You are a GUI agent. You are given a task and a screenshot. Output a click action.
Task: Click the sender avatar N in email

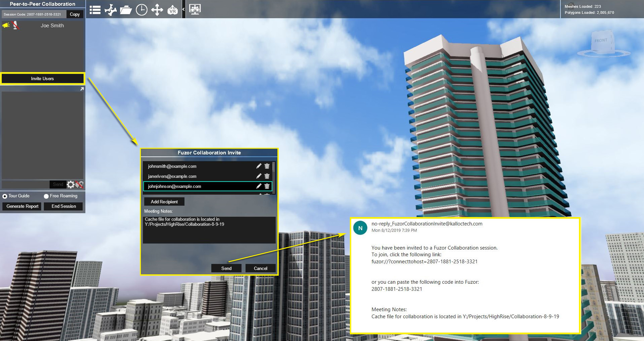pyautogui.click(x=360, y=228)
